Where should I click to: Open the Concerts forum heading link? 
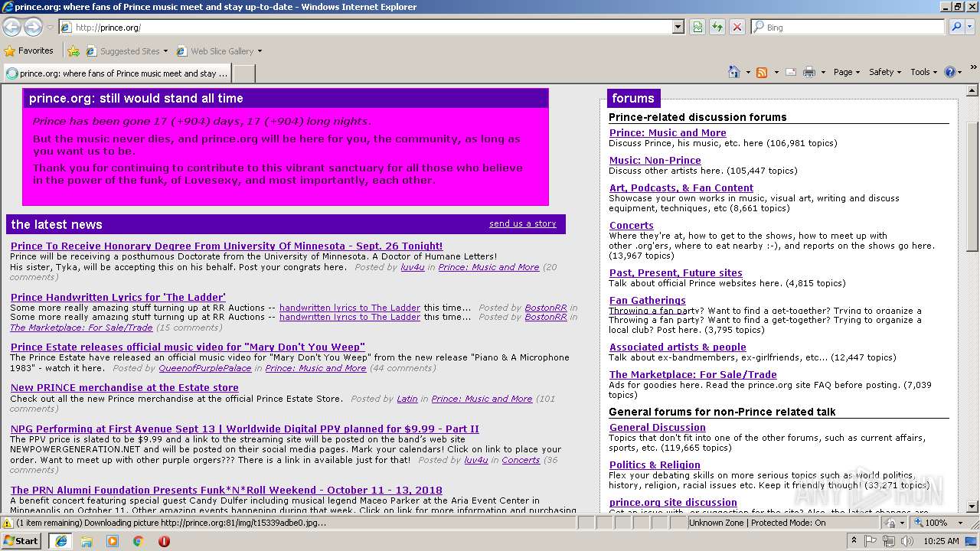click(x=632, y=225)
